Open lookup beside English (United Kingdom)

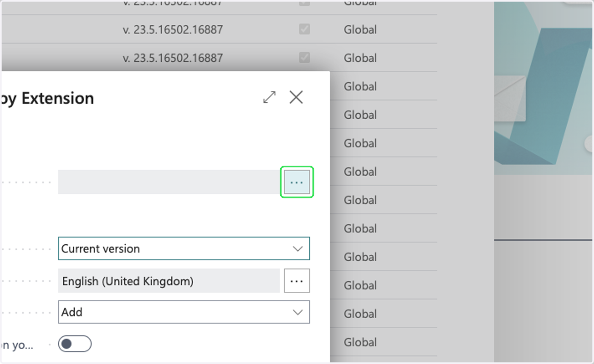[297, 281]
